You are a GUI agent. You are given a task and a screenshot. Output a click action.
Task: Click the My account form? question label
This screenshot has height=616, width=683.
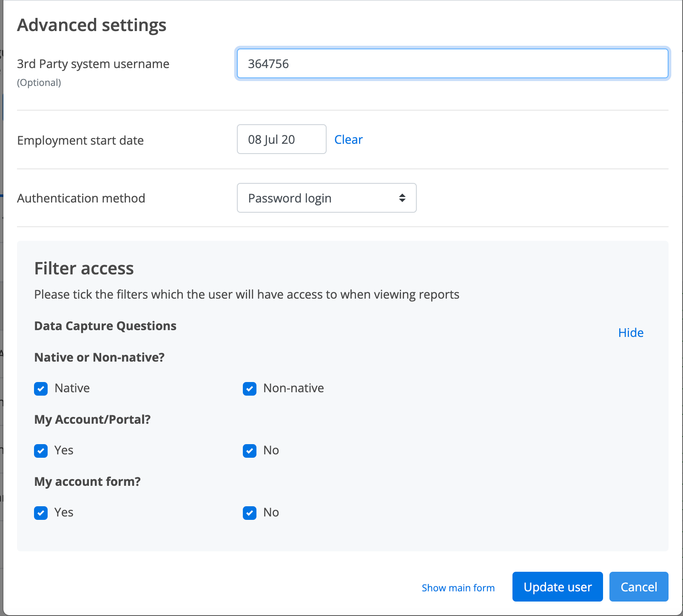[x=88, y=482]
